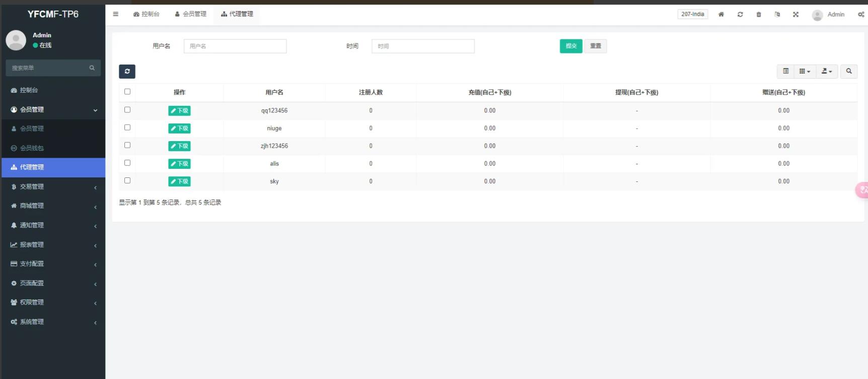This screenshot has width=868, height=379.
Task: Click the sidebar menu search icon
Action: (92, 68)
